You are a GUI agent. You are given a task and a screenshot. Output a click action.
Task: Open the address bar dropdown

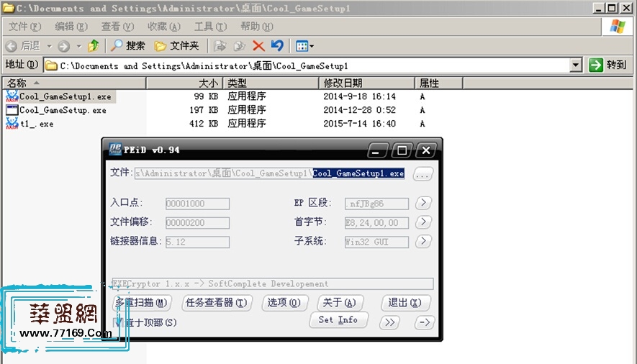coord(576,65)
